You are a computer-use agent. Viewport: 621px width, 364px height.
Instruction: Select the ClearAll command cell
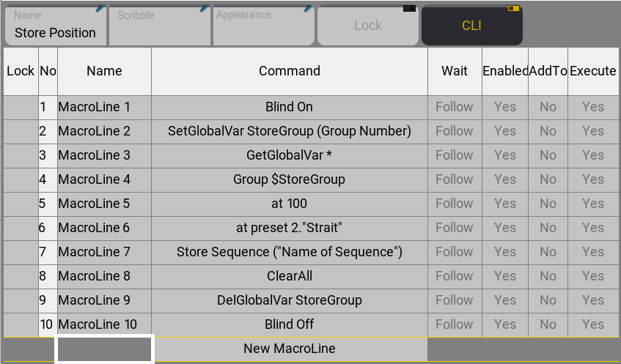pyautogui.click(x=289, y=276)
